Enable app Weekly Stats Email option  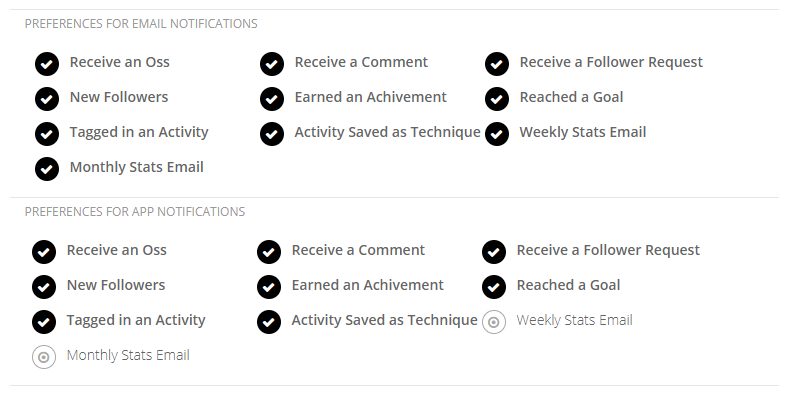pyautogui.click(x=494, y=322)
